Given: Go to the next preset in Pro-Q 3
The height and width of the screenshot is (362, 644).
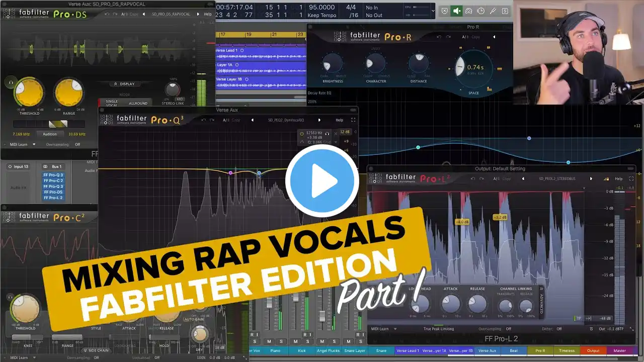Looking at the screenshot, I should point(319,120).
